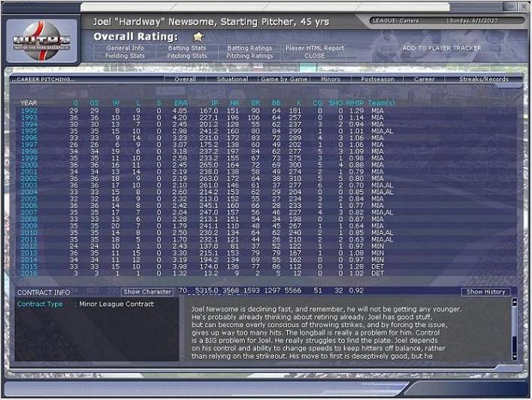Close the player profile via CLOSE

(315, 56)
